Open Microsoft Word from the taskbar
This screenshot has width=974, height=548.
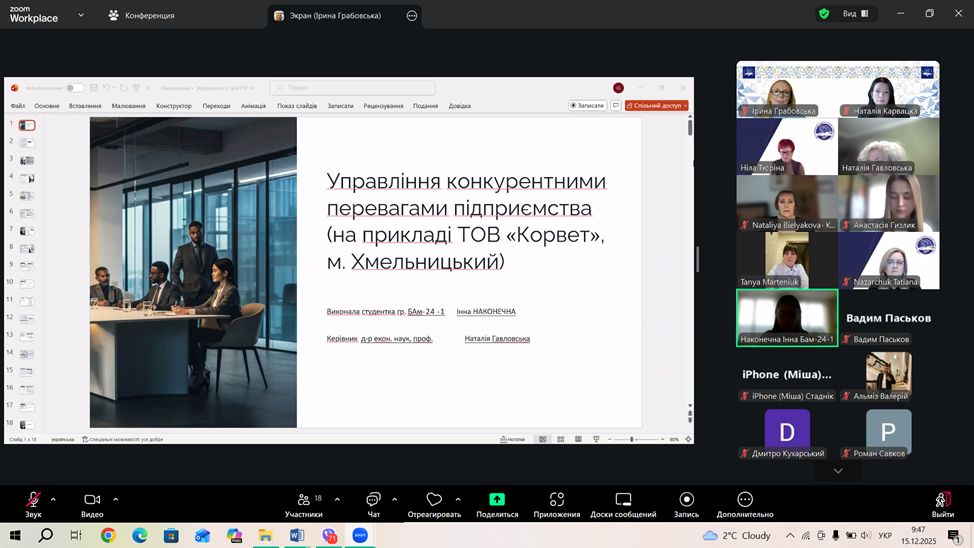point(297,536)
